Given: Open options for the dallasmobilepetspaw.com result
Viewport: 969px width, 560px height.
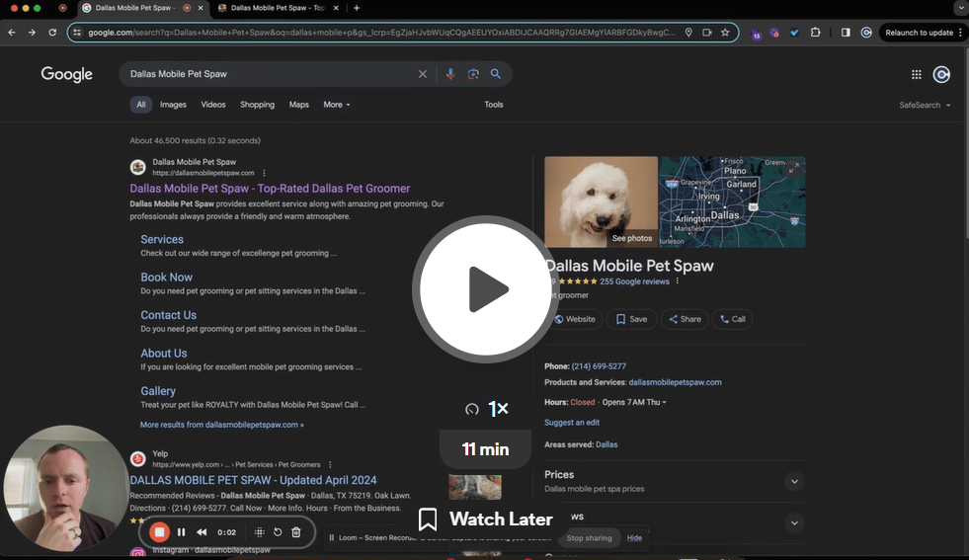Looking at the screenshot, I should (264, 173).
